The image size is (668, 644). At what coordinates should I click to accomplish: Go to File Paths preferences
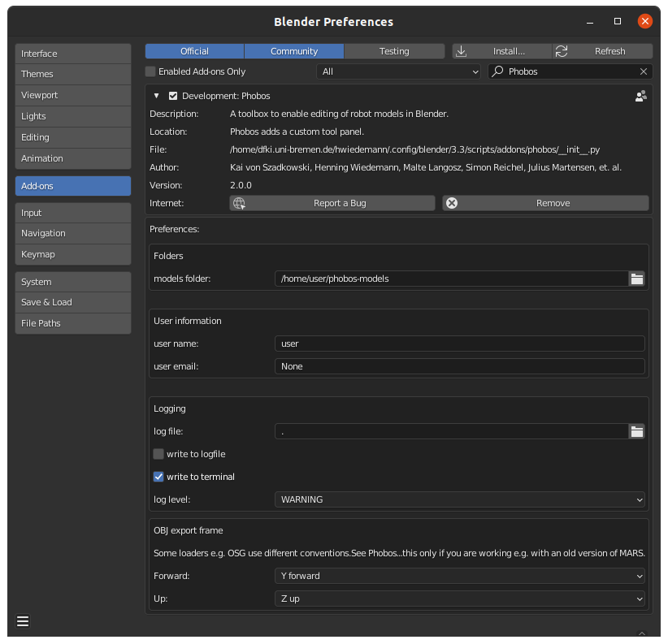coord(73,323)
